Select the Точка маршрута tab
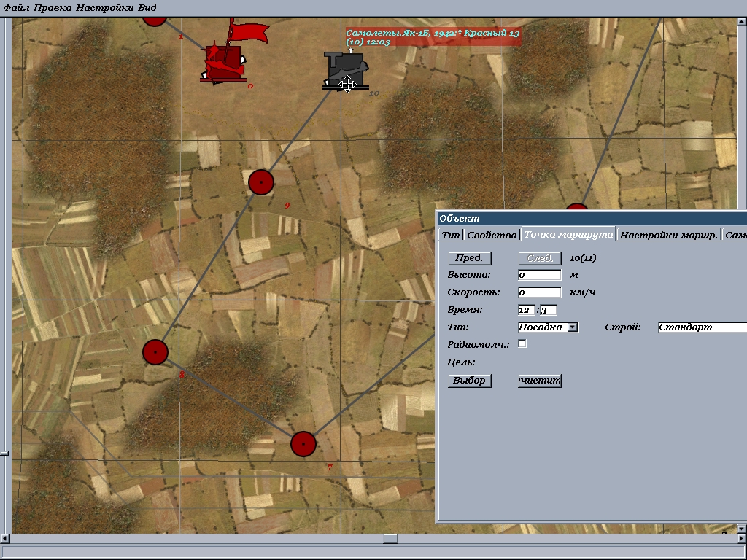The height and width of the screenshot is (560, 747). pyautogui.click(x=568, y=234)
